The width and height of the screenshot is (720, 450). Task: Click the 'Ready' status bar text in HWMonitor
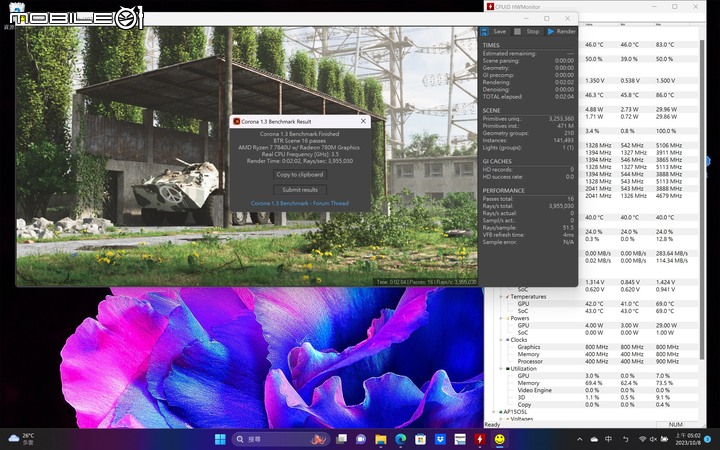tap(492, 424)
